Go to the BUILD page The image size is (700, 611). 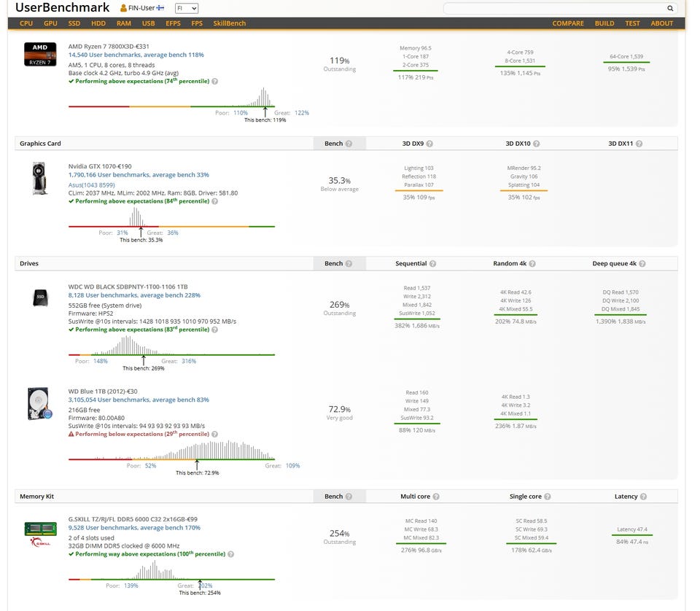coord(604,23)
